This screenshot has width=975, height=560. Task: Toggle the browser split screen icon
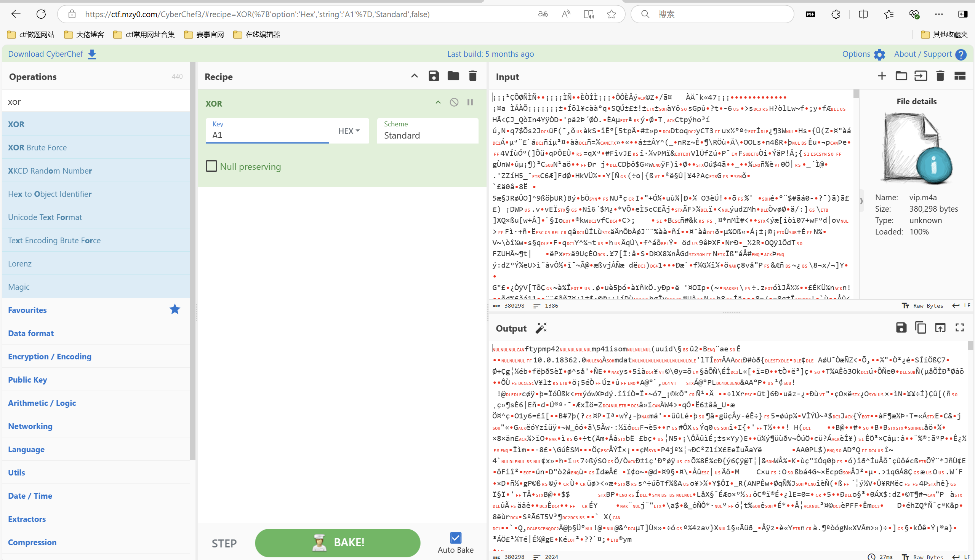point(863,14)
